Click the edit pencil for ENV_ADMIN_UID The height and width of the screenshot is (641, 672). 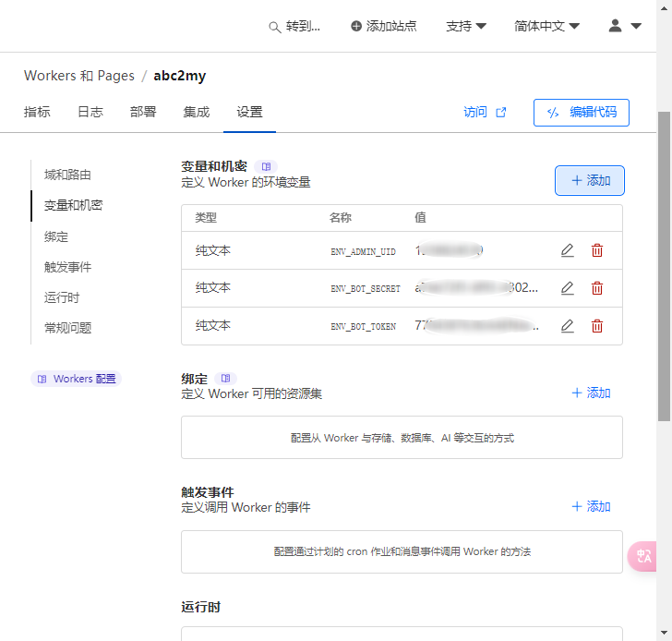[x=568, y=250]
